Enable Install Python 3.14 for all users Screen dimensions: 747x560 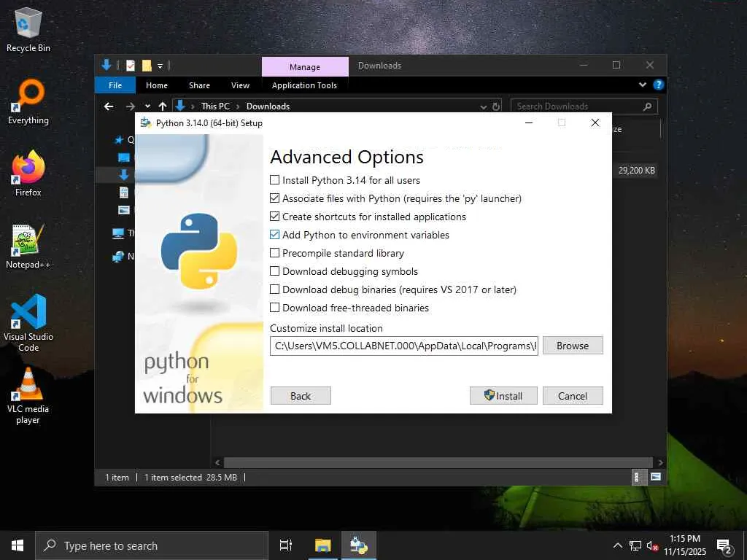[275, 180]
